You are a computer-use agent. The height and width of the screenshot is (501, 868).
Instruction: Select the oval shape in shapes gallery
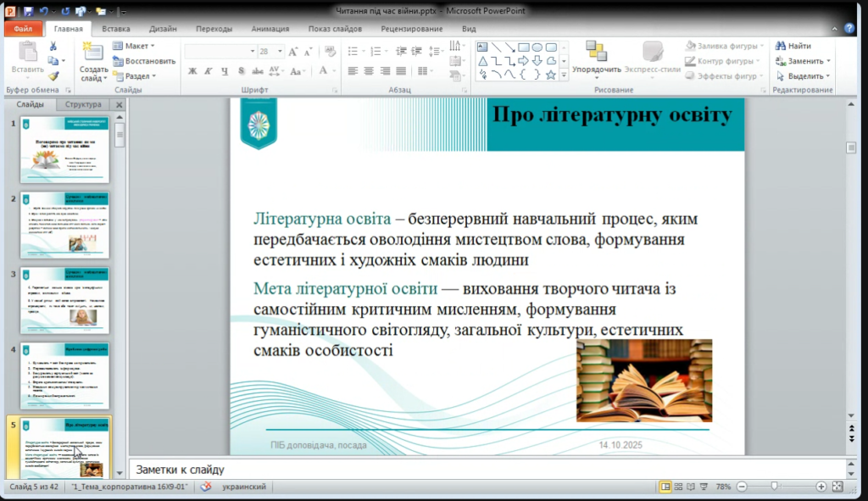[x=537, y=47]
